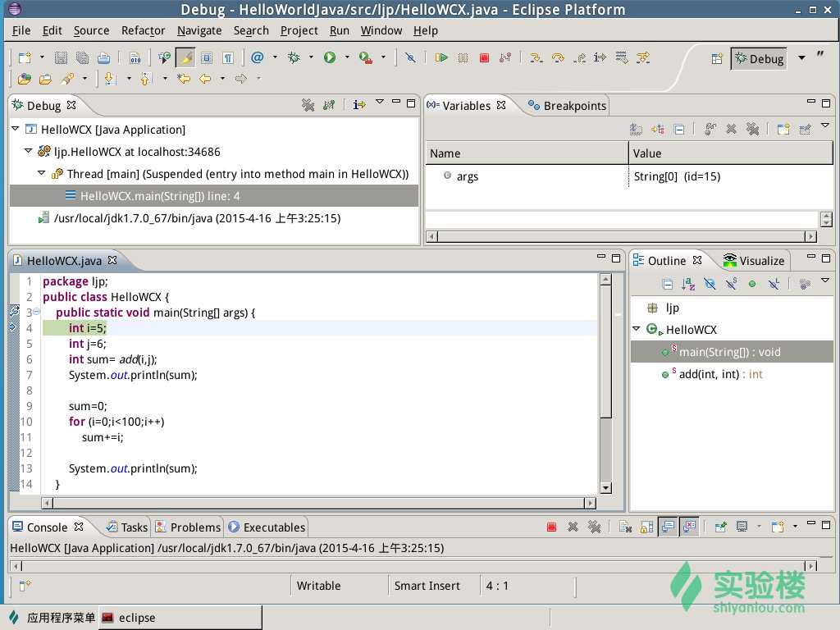This screenshot has width=840, height=630.
Task: Click the Last Edit Location icon
Action: point(184,80)
